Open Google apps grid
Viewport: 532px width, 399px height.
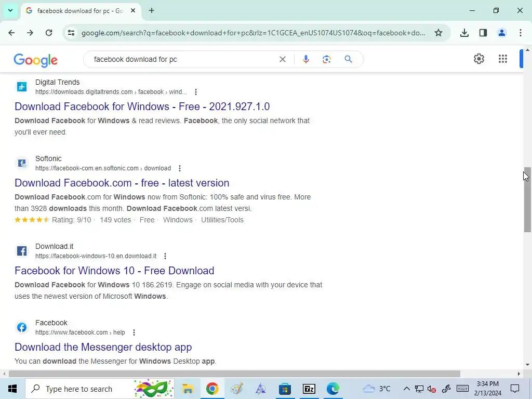(x=503, y=59)
